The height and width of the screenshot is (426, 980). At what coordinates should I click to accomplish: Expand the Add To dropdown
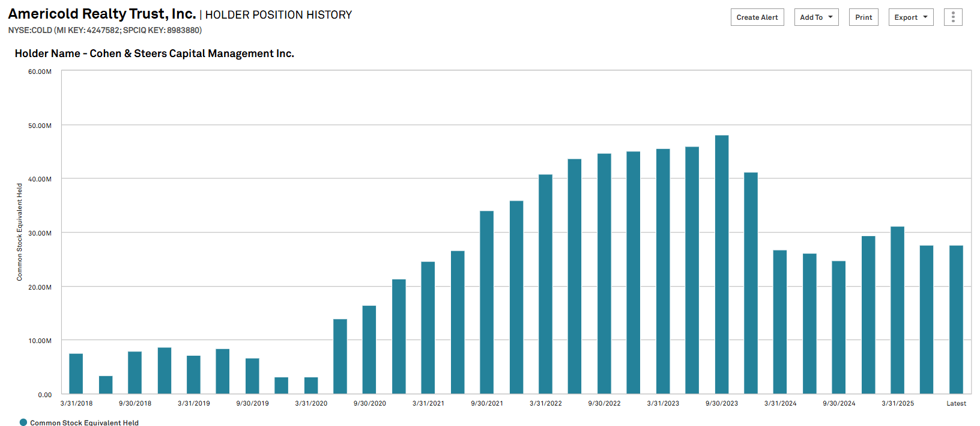coord(816,17)
